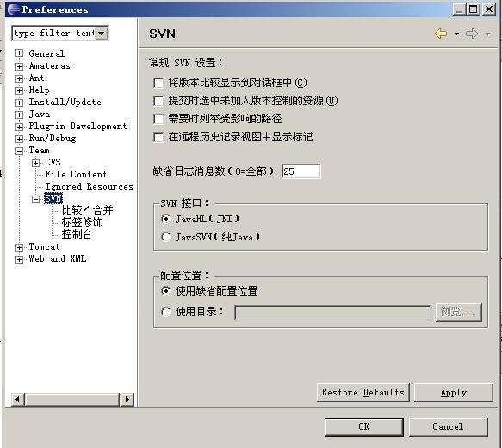Select JavaHL (JNI) radio button
The height and width of the screenshot is (448, 502).
click(166, 219)
